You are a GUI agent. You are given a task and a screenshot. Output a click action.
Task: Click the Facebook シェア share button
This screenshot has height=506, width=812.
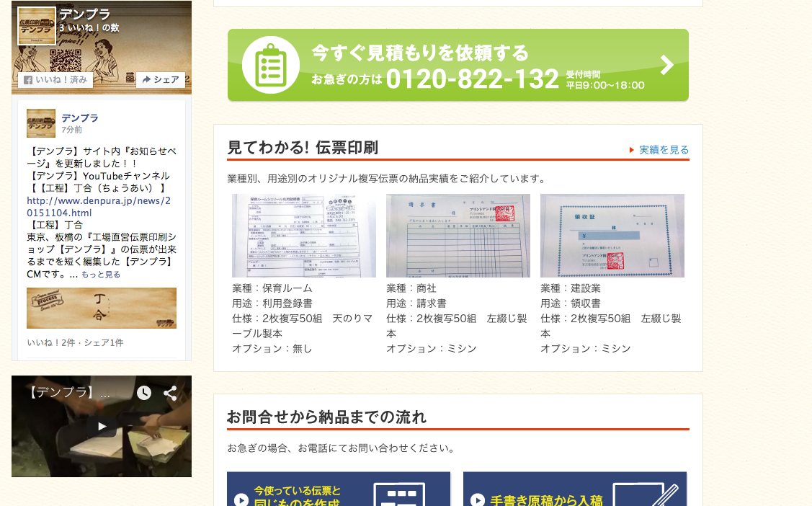(161, 80)
